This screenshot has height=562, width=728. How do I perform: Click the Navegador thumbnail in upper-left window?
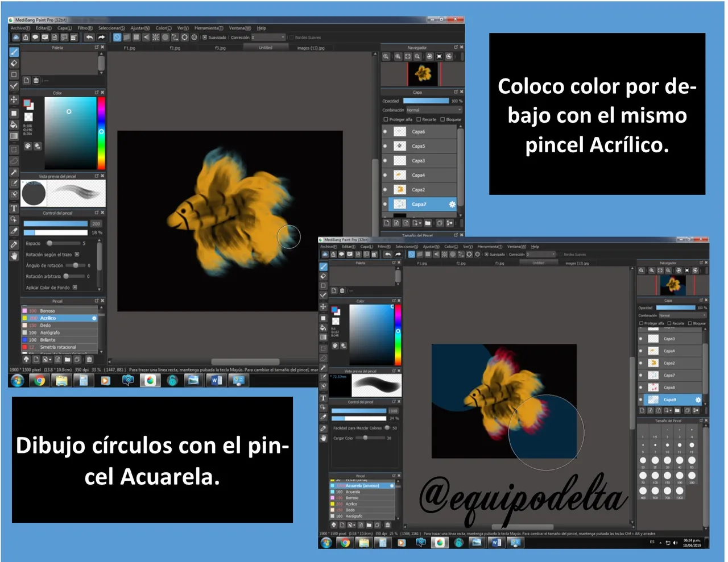click(x=423, y=73)
